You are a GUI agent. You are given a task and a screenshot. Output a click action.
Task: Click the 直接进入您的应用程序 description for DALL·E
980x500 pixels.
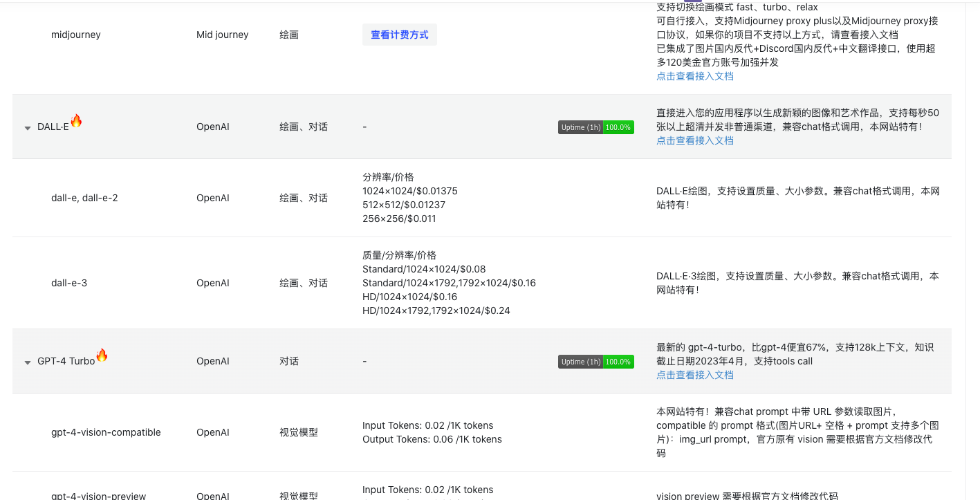pyautogui.click(x=797, y=120)
